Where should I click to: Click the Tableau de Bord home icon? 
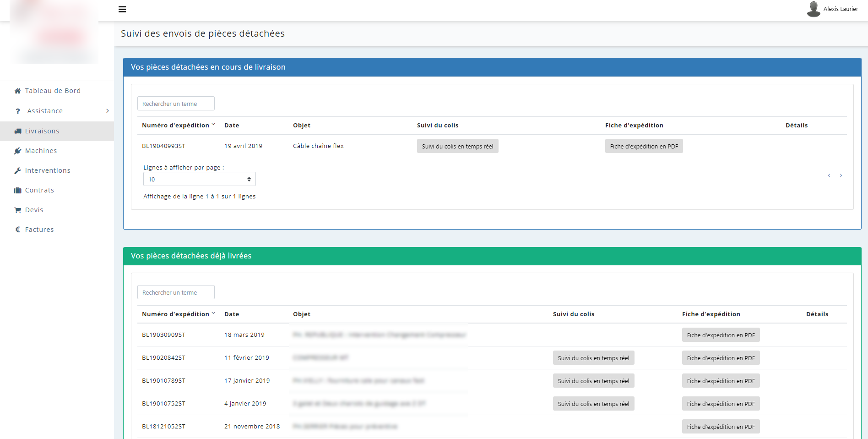tap(17, 91)
